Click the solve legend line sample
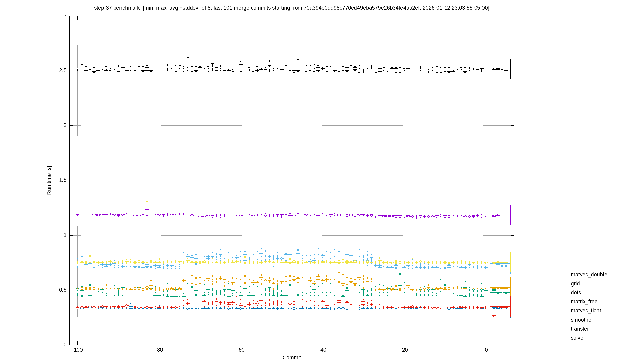Screen dimensions: 644x362 point(630,338)
